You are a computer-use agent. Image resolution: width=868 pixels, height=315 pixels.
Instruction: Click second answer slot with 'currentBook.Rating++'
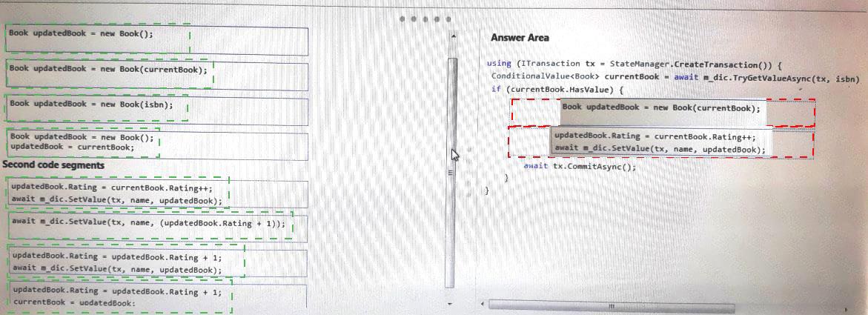point(660,142)
